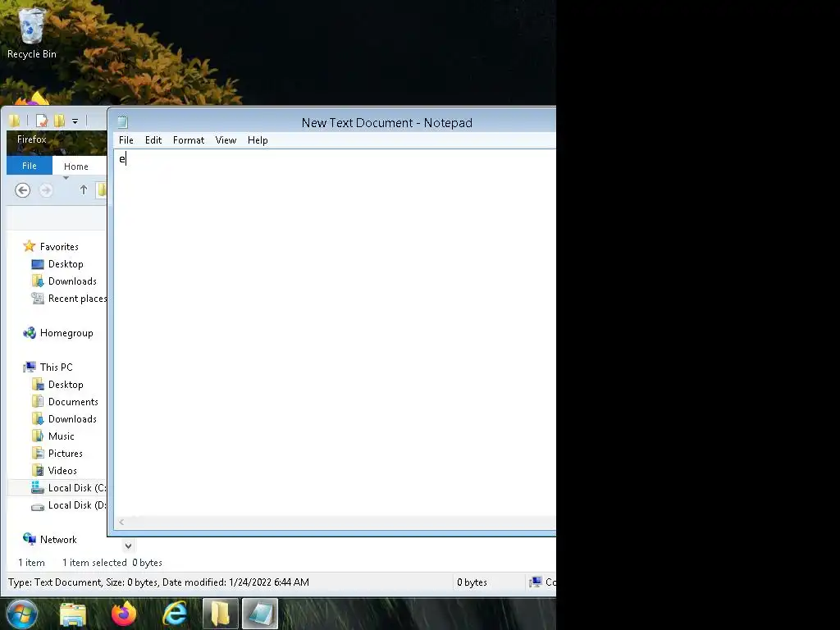The height and width of the screenshot is (630, 840).
Task: Click the Documents folder icon
Action: click(x=38, y=401)
